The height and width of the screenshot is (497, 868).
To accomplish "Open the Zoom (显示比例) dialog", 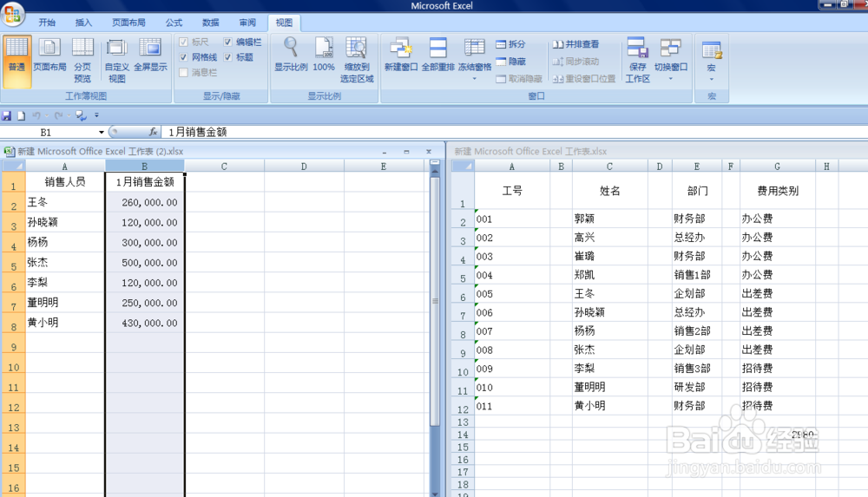I will point(291,56).
